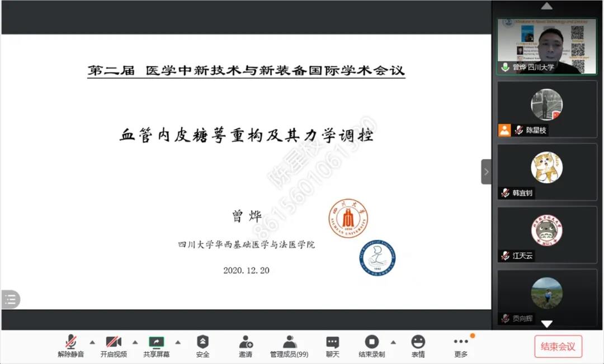Click the floating list icon at left edge

pos(11,299)
